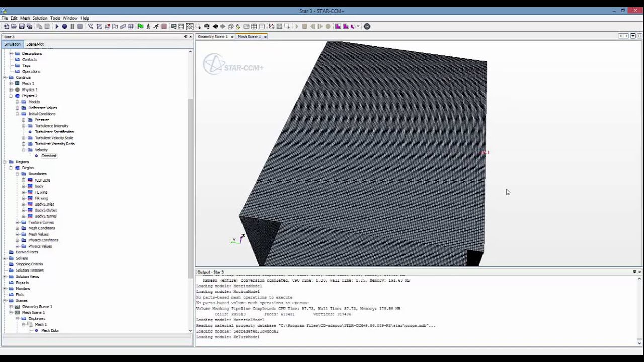Click the walking man Step icon
The height and width of the screenshot is (362, 644).
point(148,26)
